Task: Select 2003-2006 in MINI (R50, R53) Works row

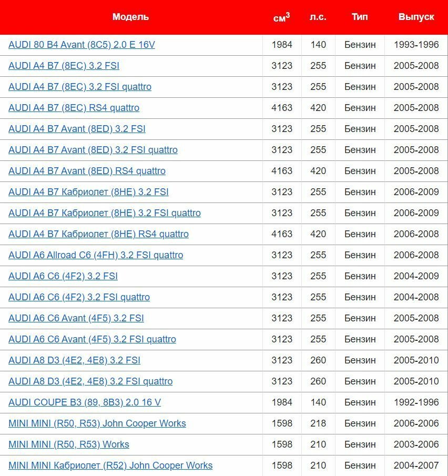Action: tap(416, 444)
